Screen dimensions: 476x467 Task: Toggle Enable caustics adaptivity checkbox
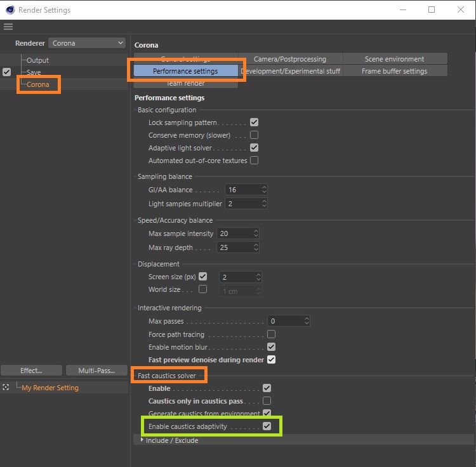[x=267, y=426]
